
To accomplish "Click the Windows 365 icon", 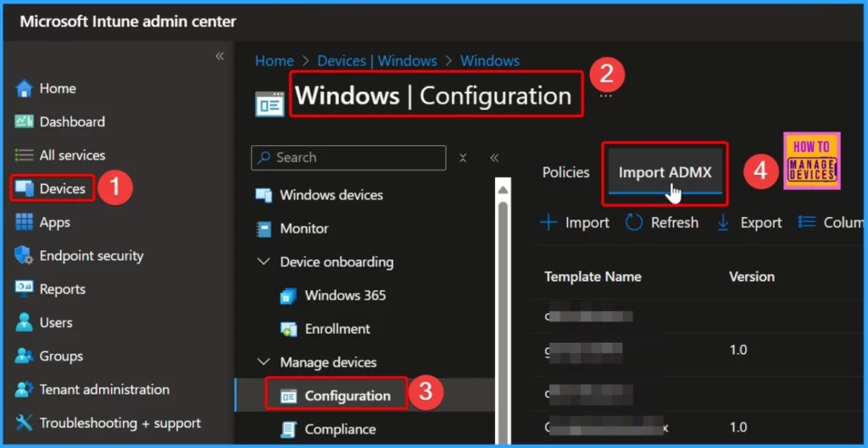I will [x=288, y=295].
